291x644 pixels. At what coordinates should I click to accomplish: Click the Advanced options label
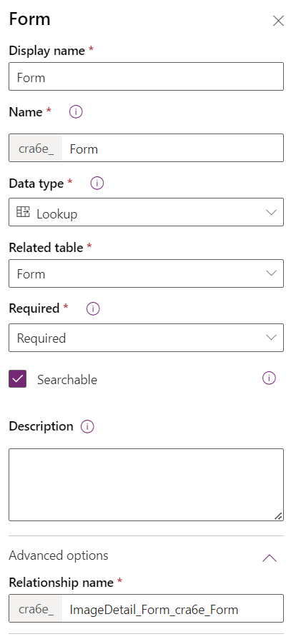(x=59, y=555)
